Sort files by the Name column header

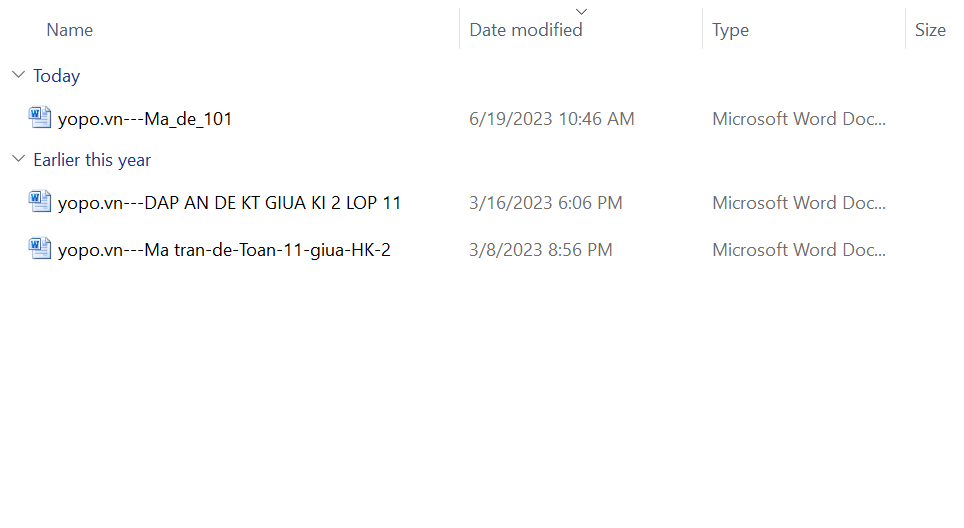coord(70,30)
